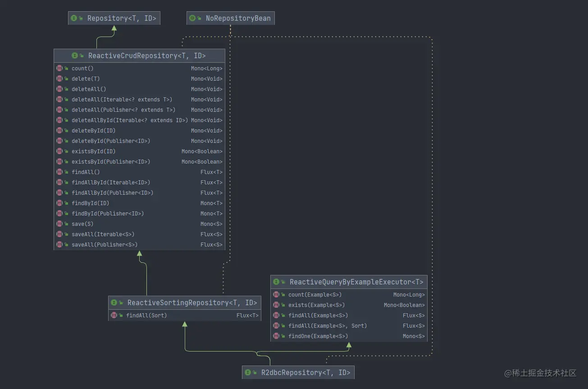Viewport: 588px width, 389px height.
Task: Click the interface icon beside ReactiveSortingRepository
Action: click(x=114, y=302)
